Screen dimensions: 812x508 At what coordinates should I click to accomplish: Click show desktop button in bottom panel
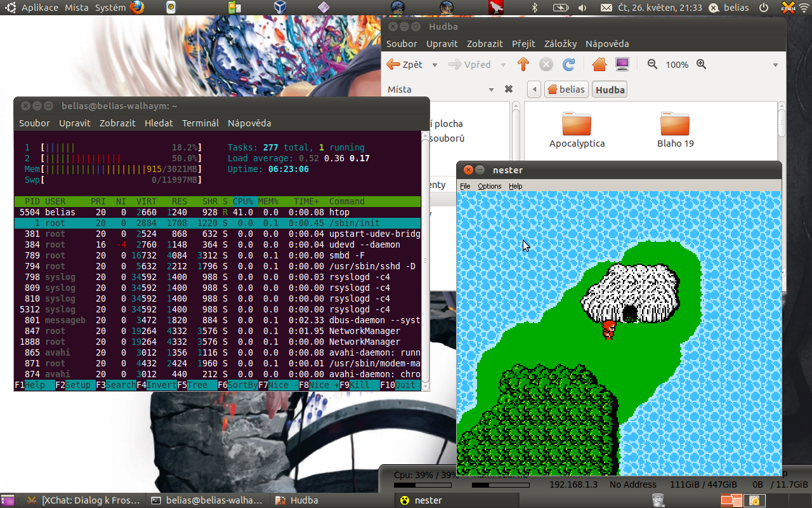tap(9, 500)
